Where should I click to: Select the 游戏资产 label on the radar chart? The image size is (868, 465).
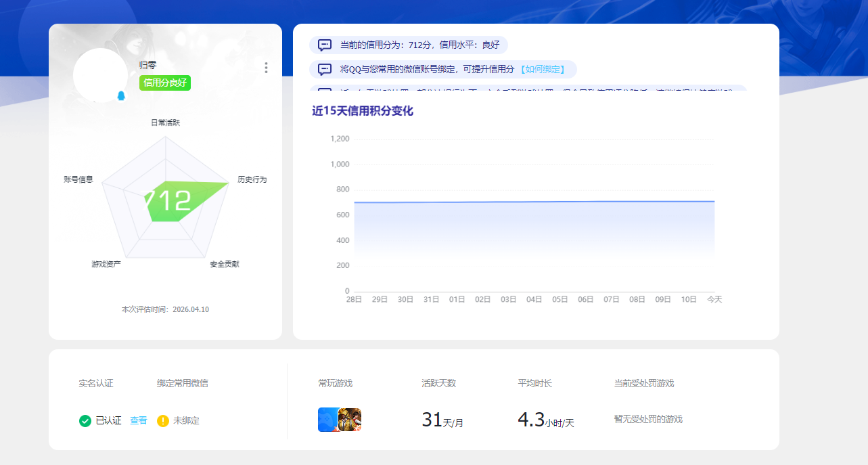[x=106, y=263]
